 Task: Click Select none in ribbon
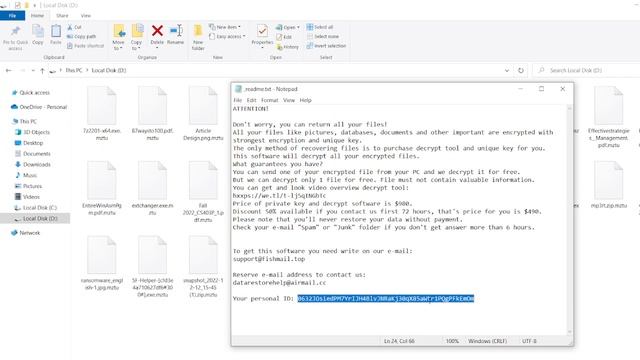click(323, 36)
